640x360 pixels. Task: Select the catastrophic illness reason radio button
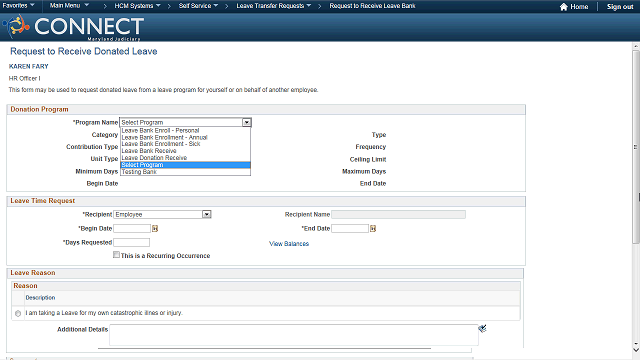point(18,313)
